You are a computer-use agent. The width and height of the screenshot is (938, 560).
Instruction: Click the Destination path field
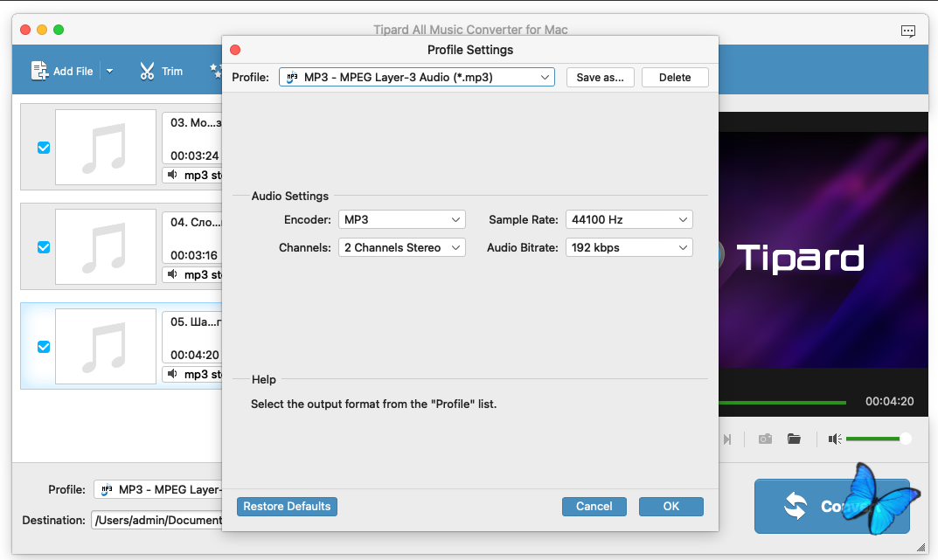coord(156,521)
